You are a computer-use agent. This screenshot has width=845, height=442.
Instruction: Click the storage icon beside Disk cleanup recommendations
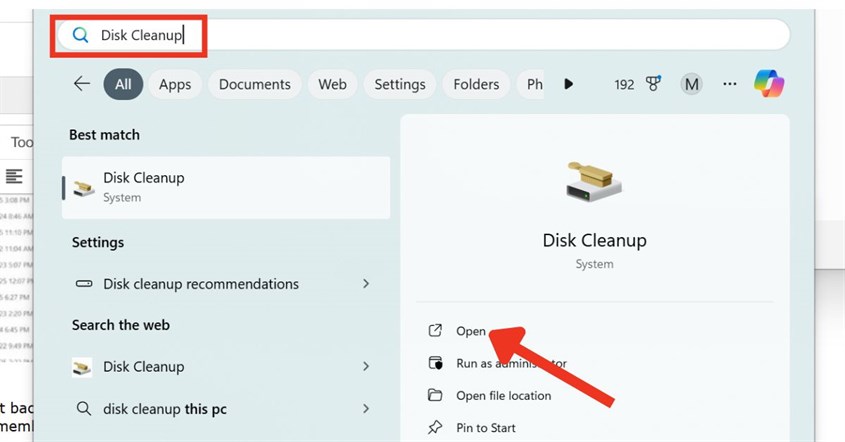click(x=84, y=284)
